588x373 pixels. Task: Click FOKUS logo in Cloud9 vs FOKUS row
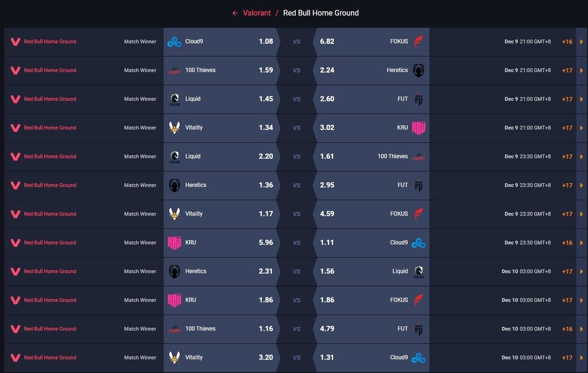tap(419, 42)
